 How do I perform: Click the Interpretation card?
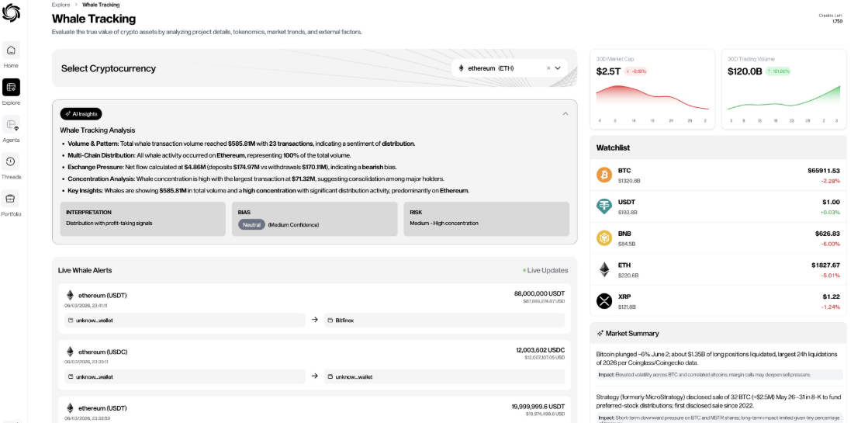coord(143,219)
